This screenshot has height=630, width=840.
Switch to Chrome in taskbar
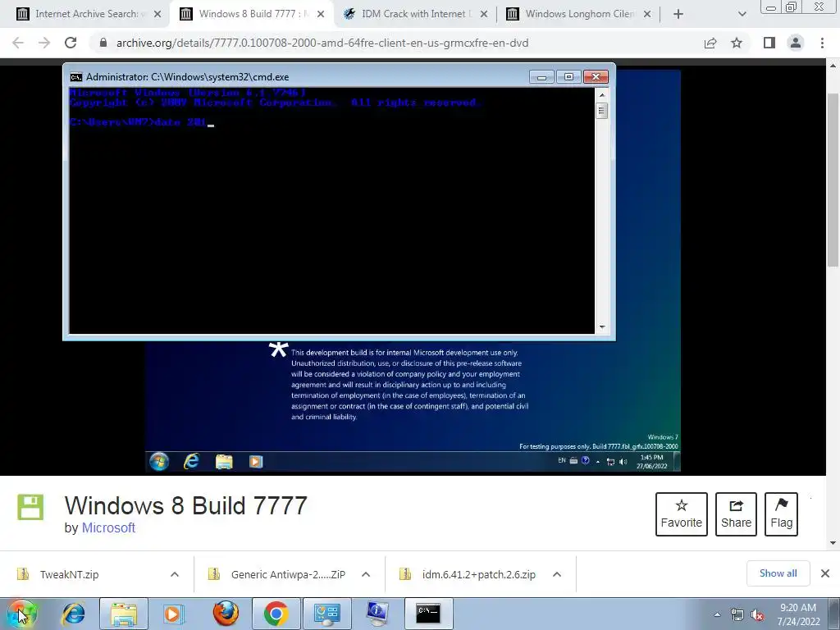pos(276,614)
